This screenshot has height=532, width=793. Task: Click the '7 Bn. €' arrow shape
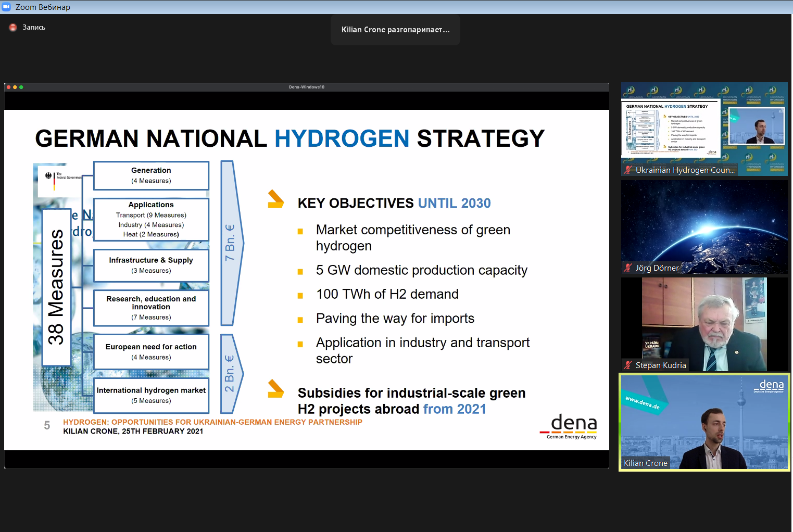231,243
